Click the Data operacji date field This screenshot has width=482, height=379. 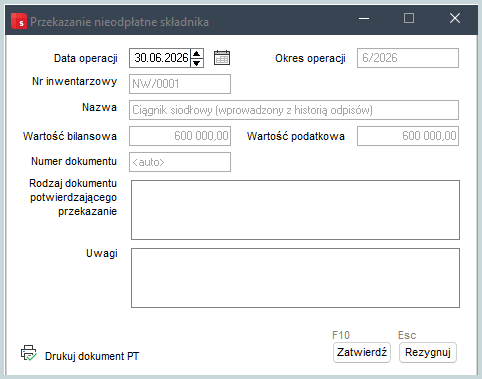[x=160, y=58]
